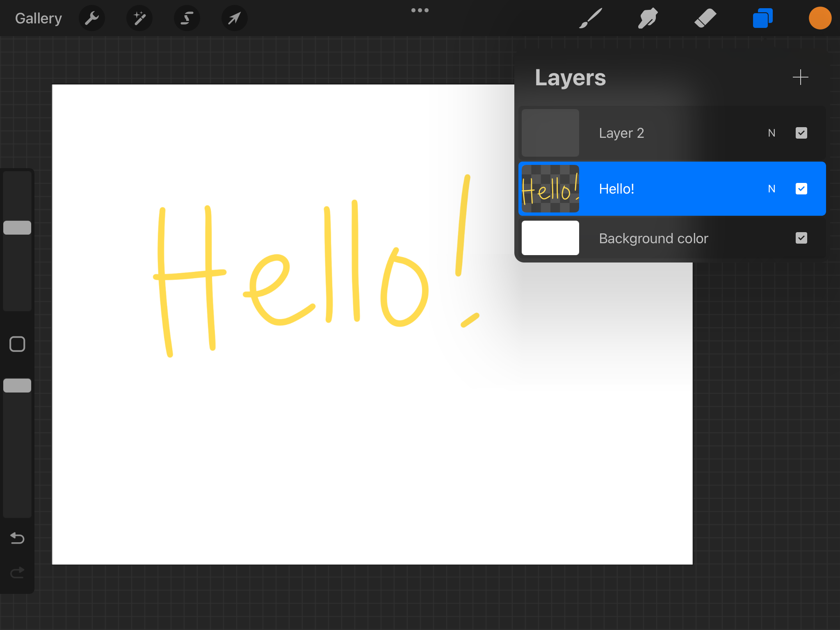Image resolution: width=840 pixels, height=630 pixels.
Task: Hide Layer 2 using its checkbox
Action: pos(801,133)
